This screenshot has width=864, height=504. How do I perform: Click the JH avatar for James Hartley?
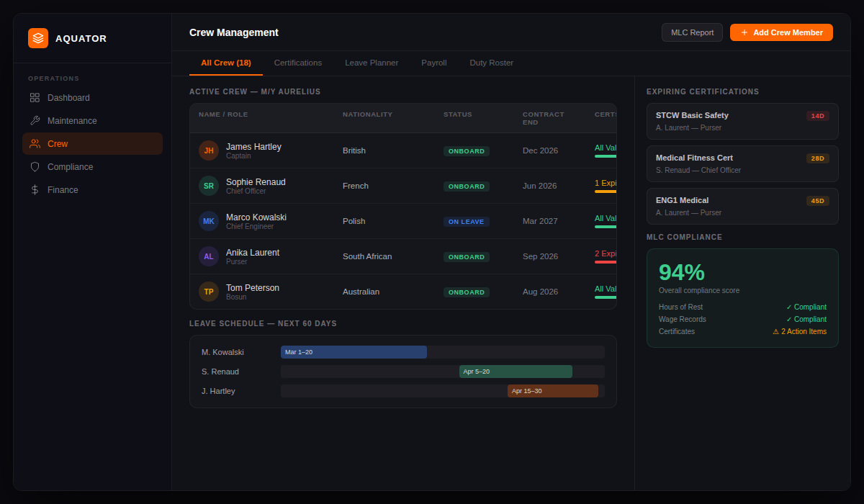[209, 150]
